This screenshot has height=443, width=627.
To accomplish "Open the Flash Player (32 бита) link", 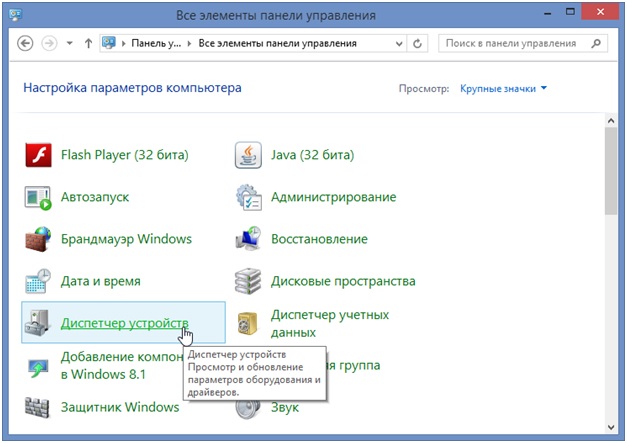I will pyautogui.click(x=124, y=155).
